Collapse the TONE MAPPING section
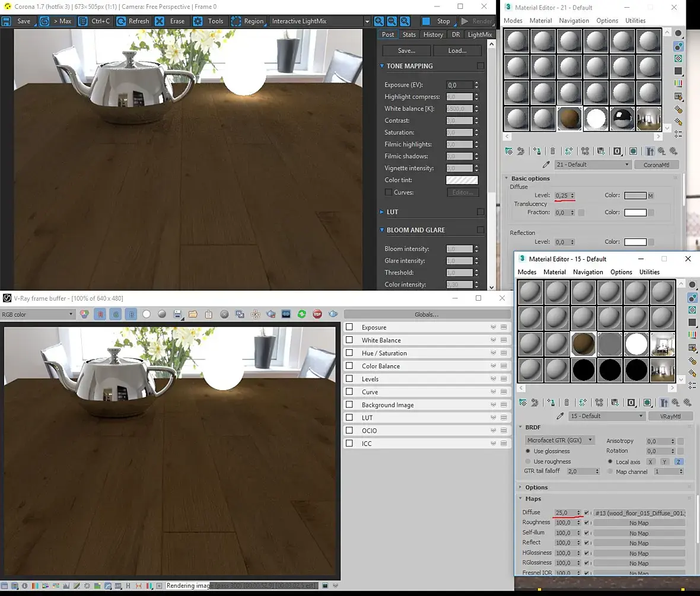The image size is (700, 596). 381,66
